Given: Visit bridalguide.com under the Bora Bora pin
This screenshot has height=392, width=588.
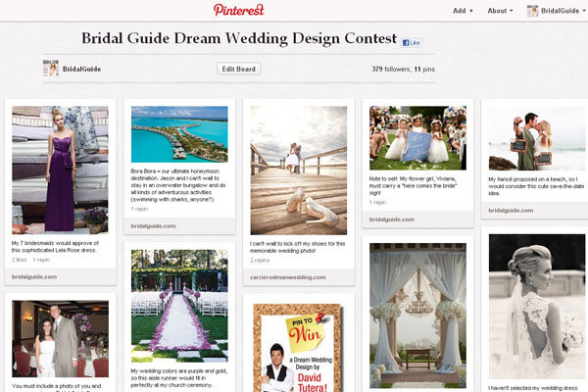Looking at the screenshot, I should [x=153, y=226].
